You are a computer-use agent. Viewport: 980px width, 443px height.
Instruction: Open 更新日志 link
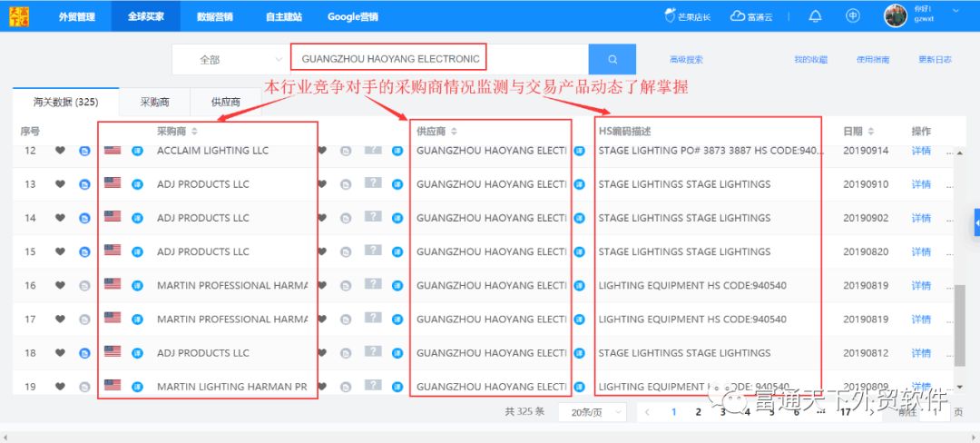[x=935, y=60]
